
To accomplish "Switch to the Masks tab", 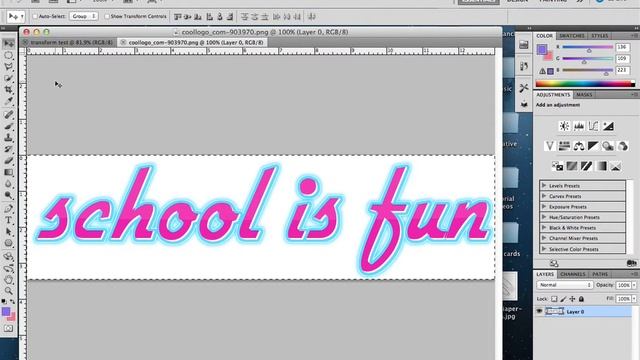I will tap(584, 95).
